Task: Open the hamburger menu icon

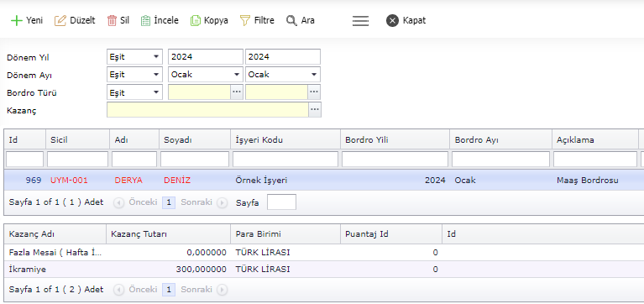Action: click(x=360, y=20)
